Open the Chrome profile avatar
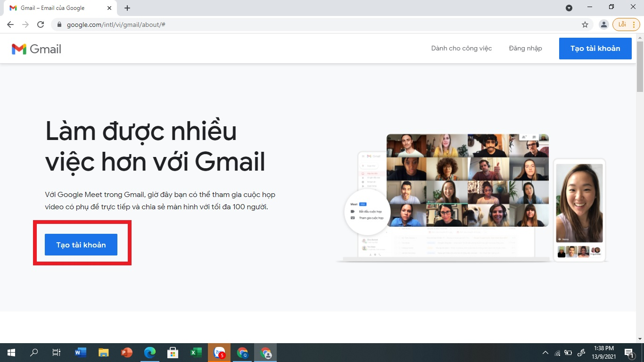644x362 pixels. (603, 25)
